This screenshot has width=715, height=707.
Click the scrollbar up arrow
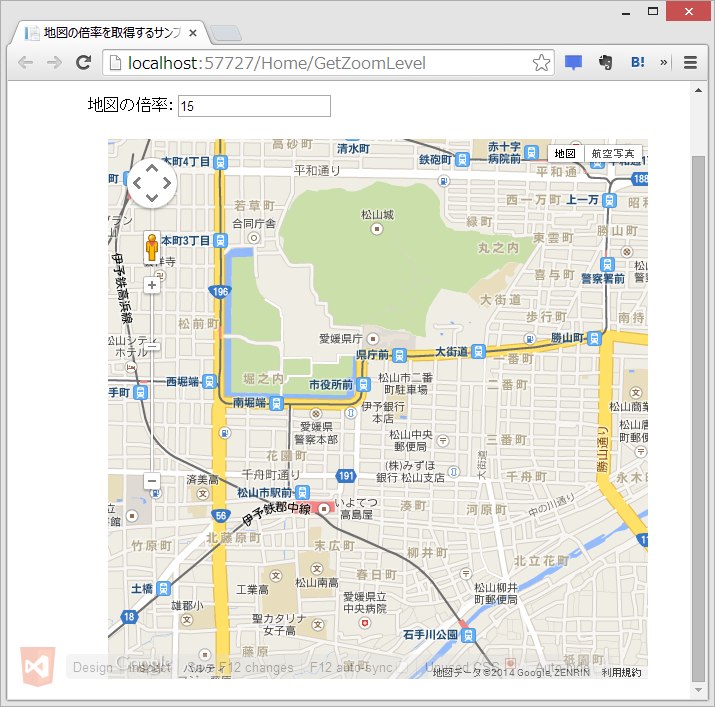pyautogui.click(x=699, y=90)
